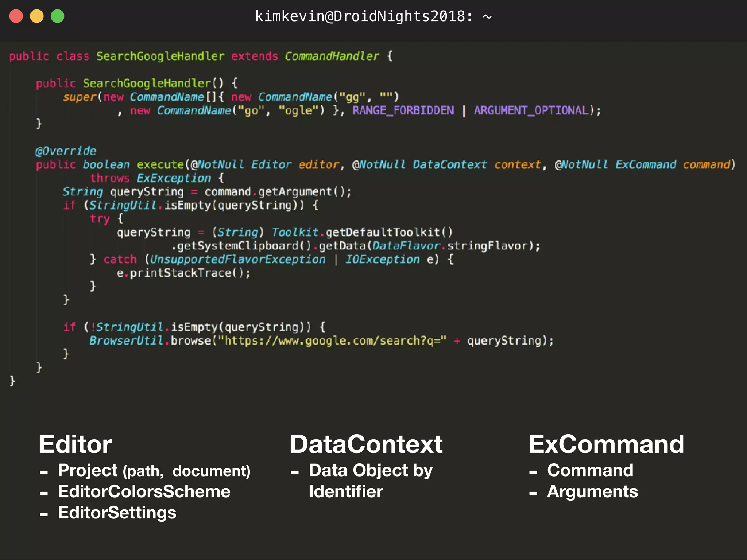Click the "gg" string literal

point(352,97)
